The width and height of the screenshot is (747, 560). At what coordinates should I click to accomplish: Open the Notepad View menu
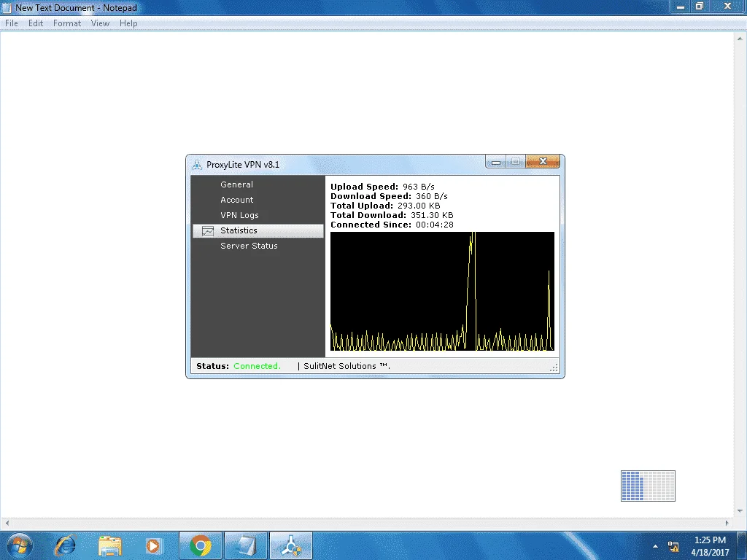coord(100,23)
